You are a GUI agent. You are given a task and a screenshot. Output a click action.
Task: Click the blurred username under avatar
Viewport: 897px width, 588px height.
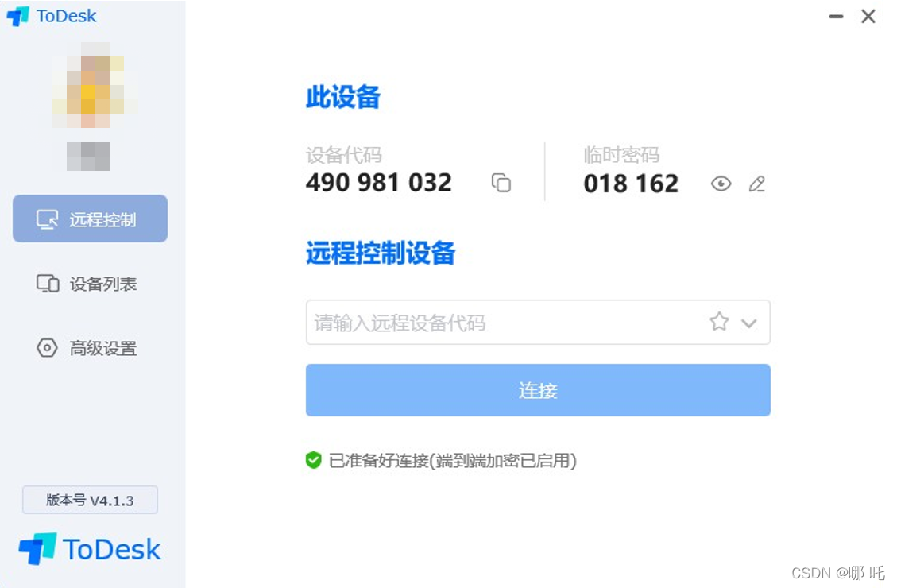pyautogui.click(x=88, y=157)
